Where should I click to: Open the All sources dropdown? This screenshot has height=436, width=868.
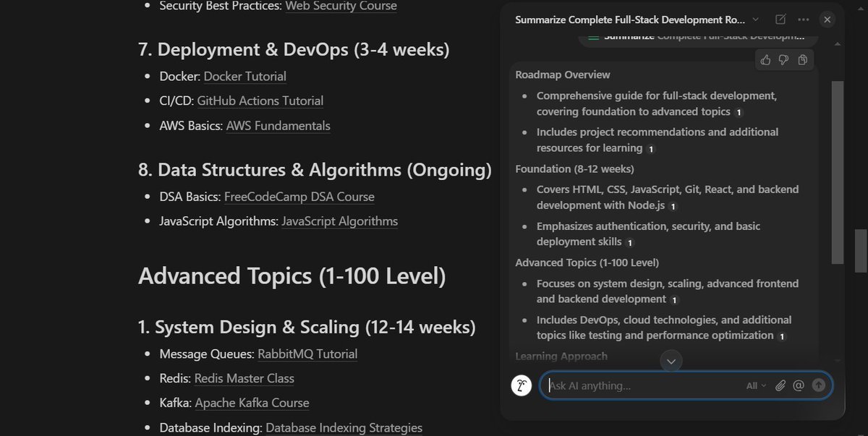coord(756,385)
